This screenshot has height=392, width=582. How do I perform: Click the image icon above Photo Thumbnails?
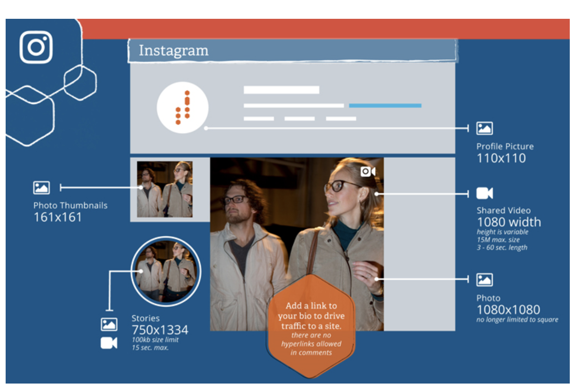tap(41, 188)
